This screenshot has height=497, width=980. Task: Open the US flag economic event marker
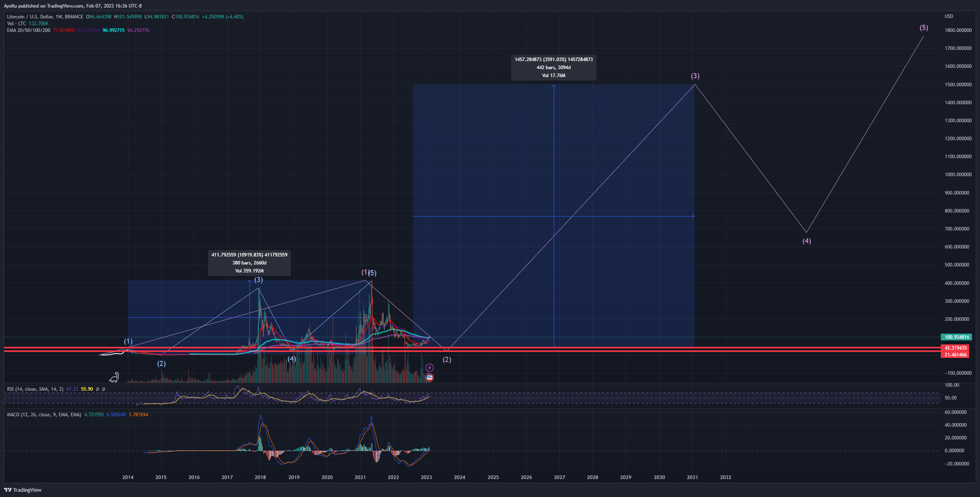tap(429, 377)
